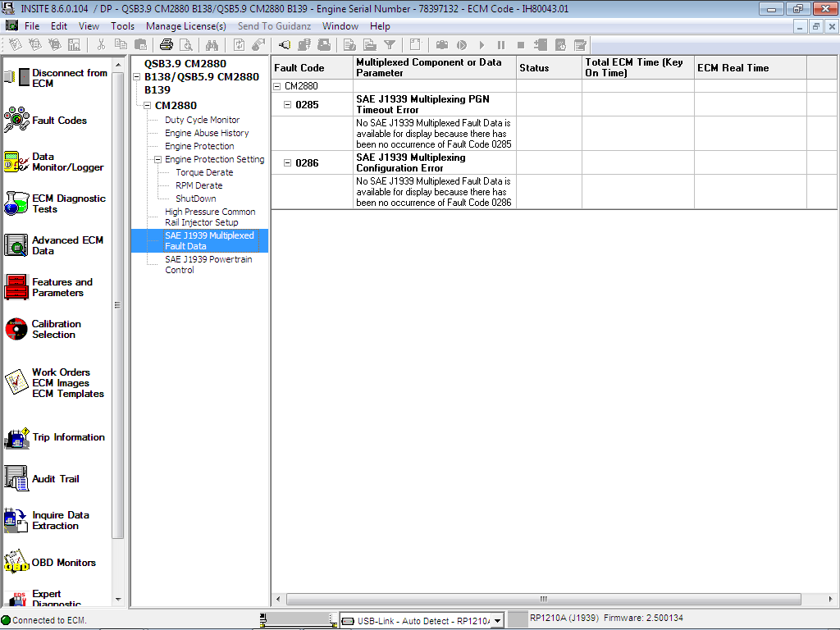Collapse fault code 0285 row
840x630 pixels.
[287, 104]
